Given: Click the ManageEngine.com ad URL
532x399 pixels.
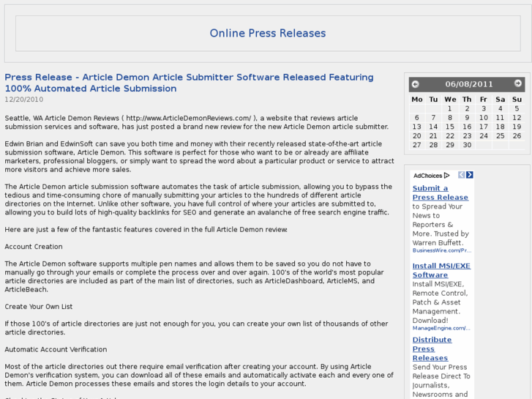Looking at the screenshot, I should point(441,328).
